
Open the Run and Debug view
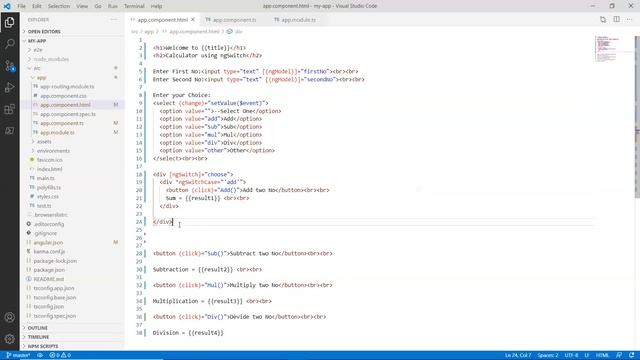click(9, 87)
